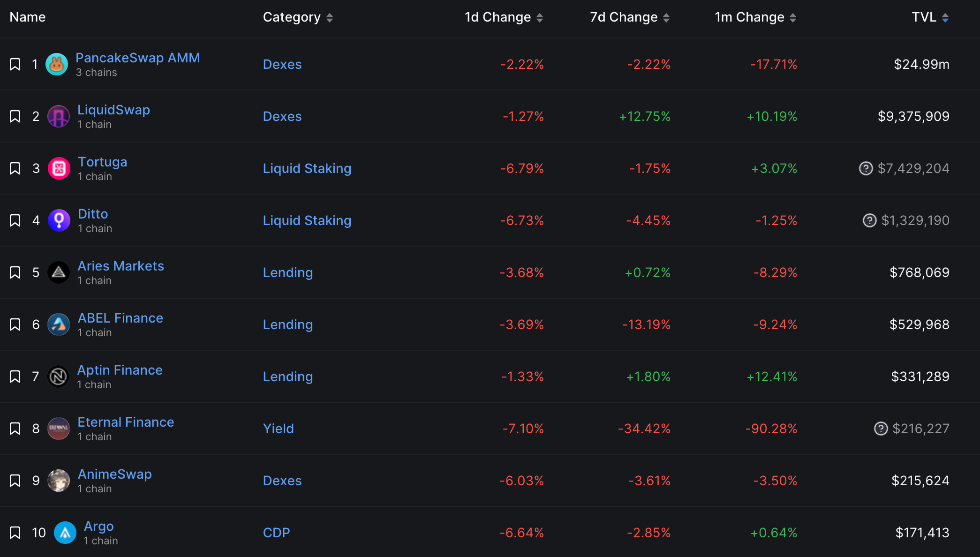Screen dimensions: 980x557
Task: Open the Yield category link
Action: tap(278, 429)
